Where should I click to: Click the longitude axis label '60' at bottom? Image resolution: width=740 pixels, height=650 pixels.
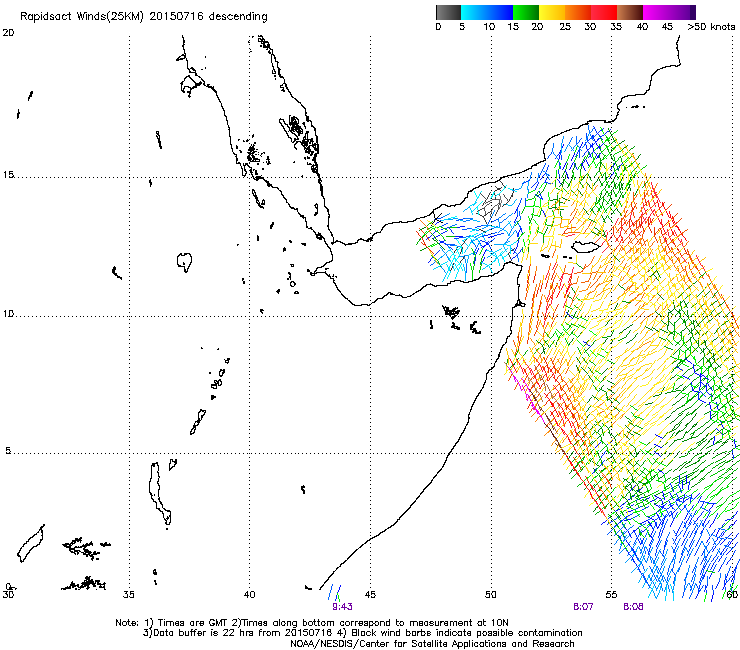(732, 594)
